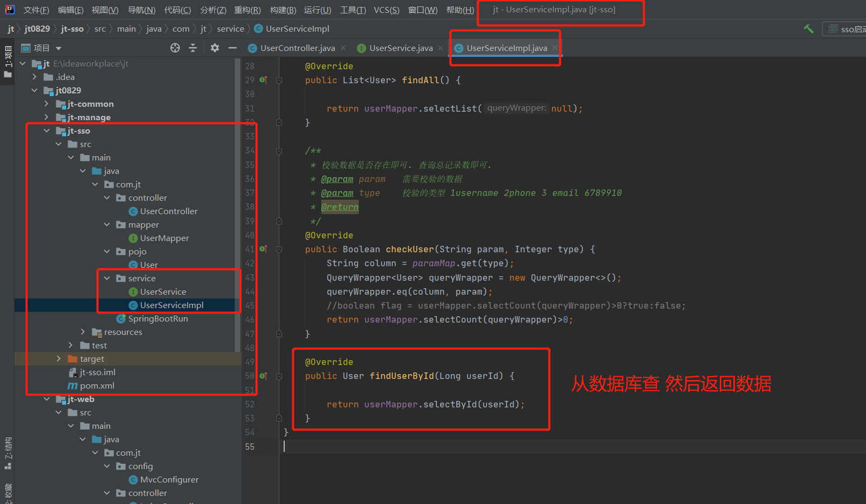Click the IntelliJ IDEA logo icon
This screenshot has width=866, height=504.
click(x=10, y=10)
